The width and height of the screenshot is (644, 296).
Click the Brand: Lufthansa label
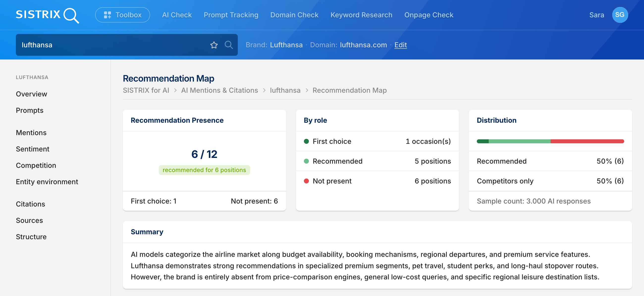(x=274, y=45)
